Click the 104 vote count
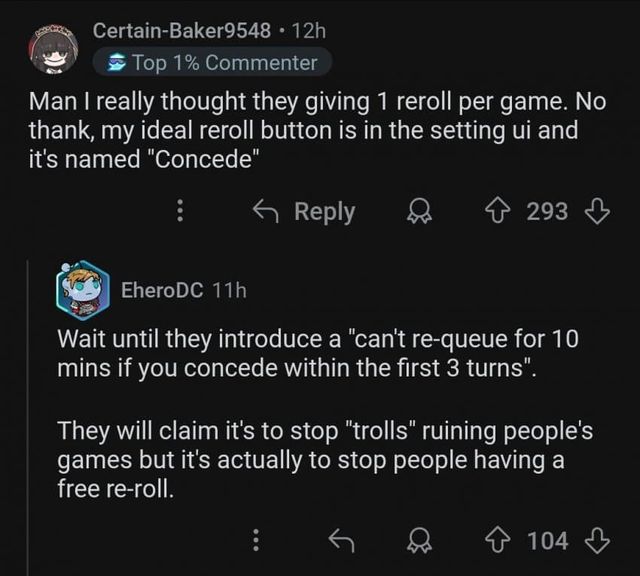Viewport: 640px width, 576px height. point(548,541)
